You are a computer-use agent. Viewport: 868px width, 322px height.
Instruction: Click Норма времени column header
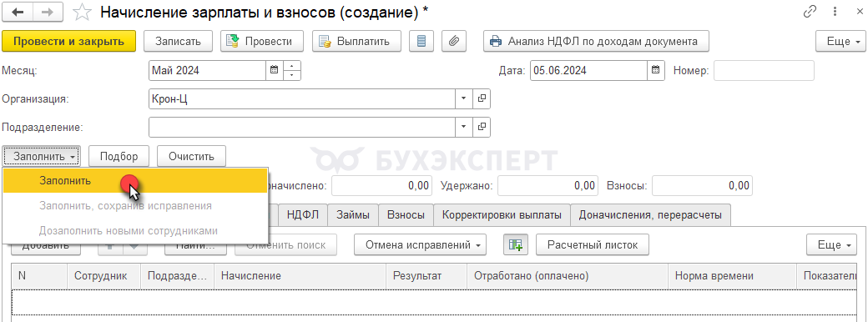733,275
